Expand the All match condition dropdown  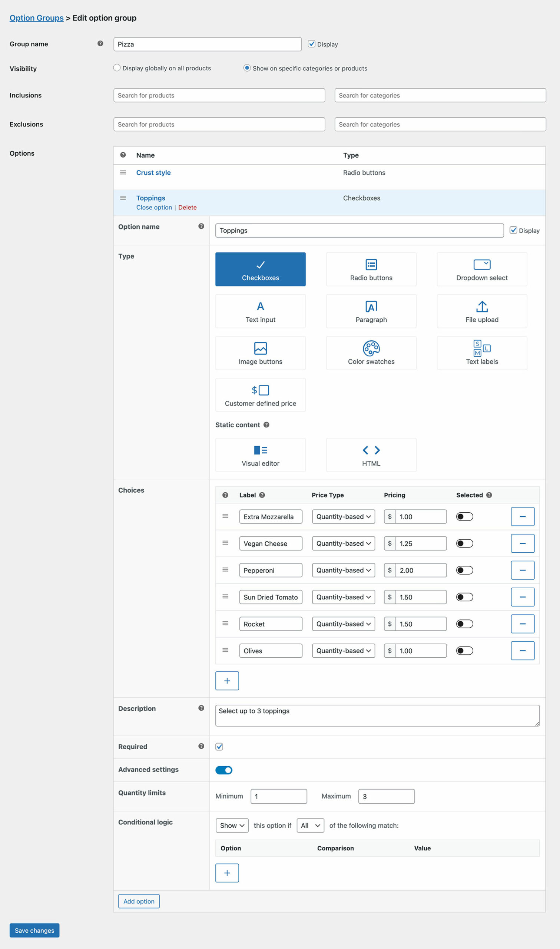pos(310,826)
